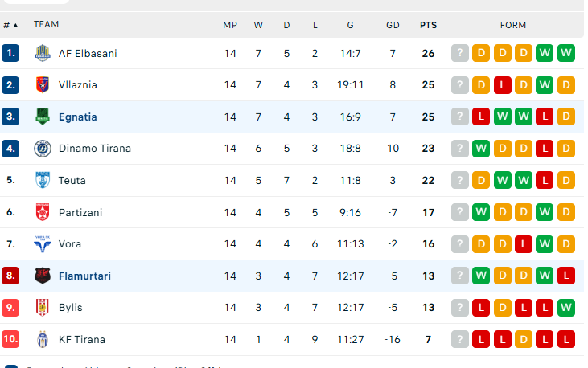Click Vllaznia's red L form badge

(x=503, y=85)
